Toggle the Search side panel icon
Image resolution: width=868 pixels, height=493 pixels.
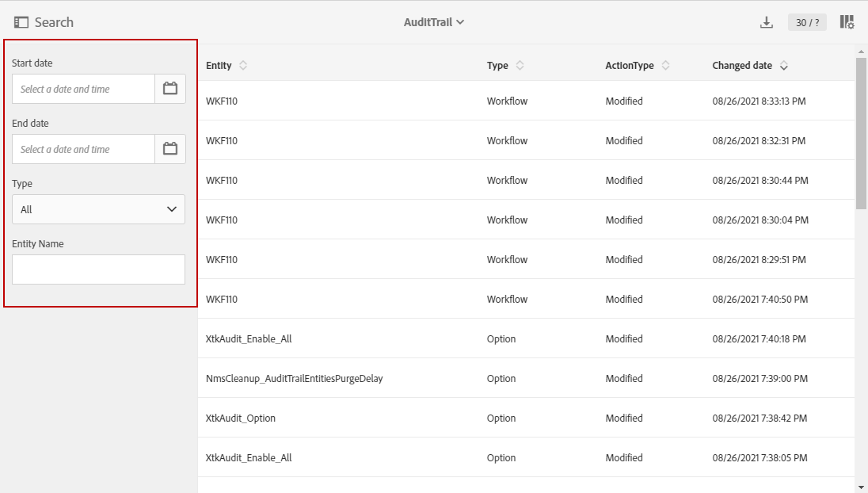click(21, 22)
